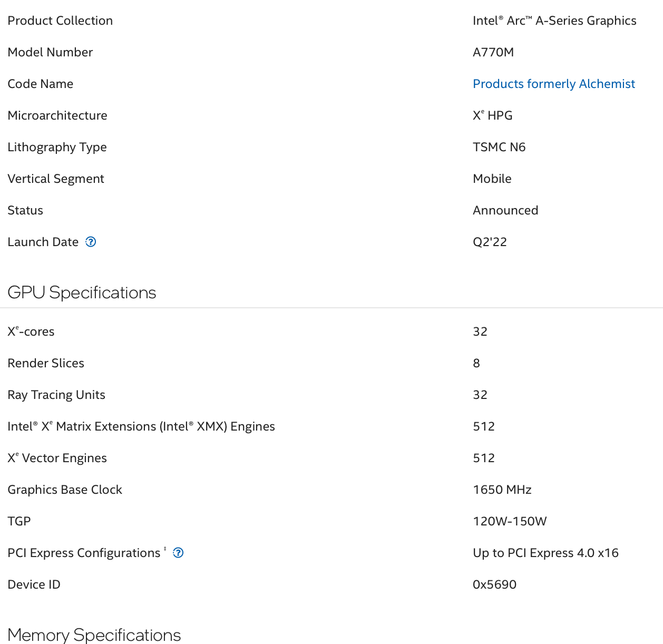The height and width of the screenshot is (644, 663).
Task: Select the Q2'22 launch date value
Action: click(x=490, y=242)
